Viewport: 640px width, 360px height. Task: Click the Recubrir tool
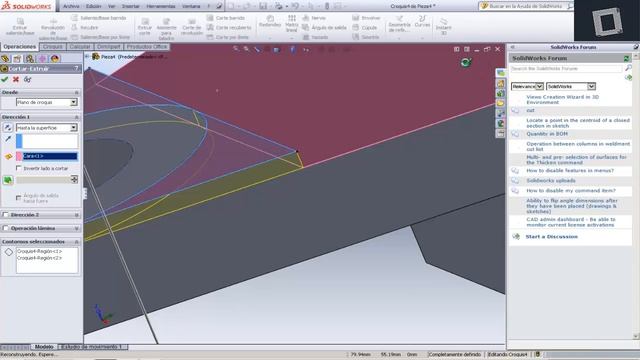85,27
